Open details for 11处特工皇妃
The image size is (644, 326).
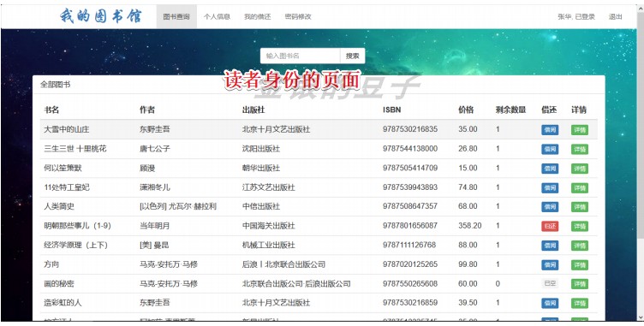point(579,187)
